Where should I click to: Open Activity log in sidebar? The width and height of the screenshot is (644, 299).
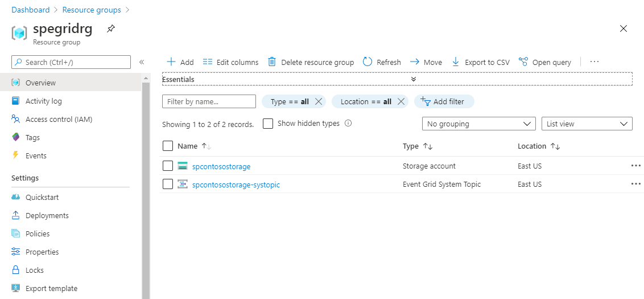(44, 101)
